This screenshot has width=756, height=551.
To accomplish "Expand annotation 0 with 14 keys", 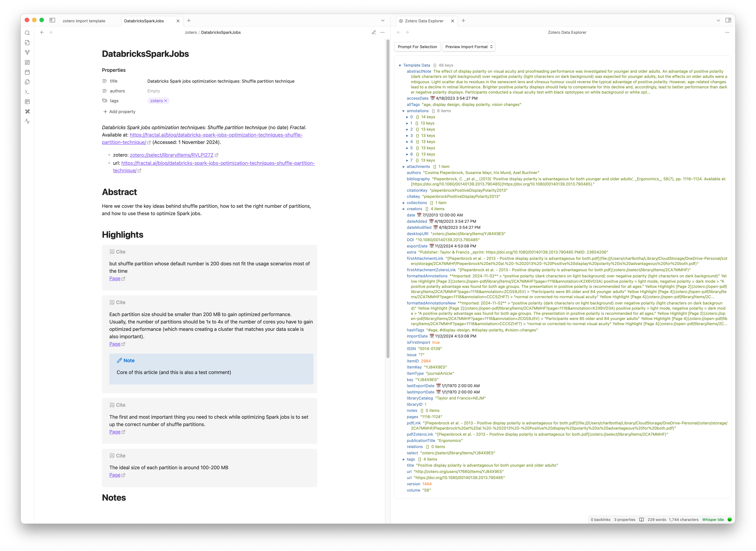I will click(x=407, y=117).
